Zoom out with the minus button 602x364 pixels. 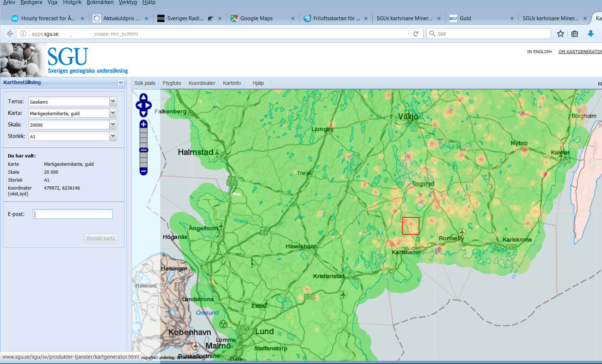click(x=144, y=171)
